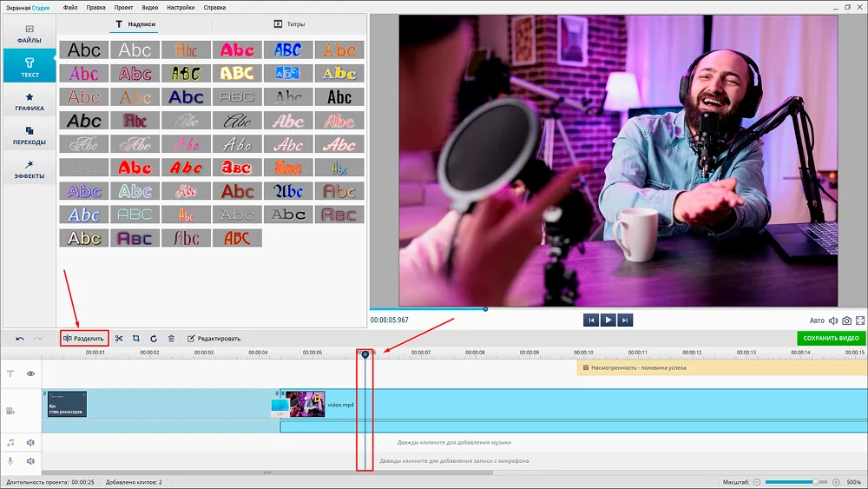Select the title clip thumbnail on timeline
868x489 pixels.
coord(67,404)
